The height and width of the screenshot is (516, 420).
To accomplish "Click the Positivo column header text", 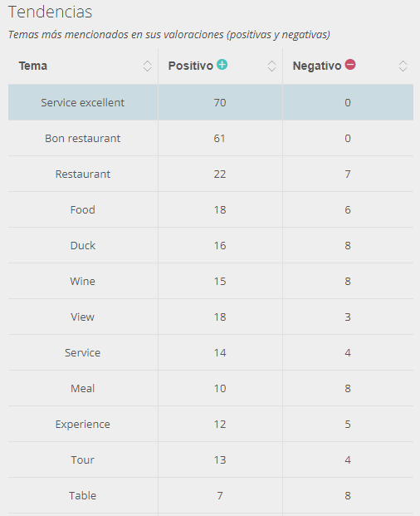I will (x=191, y=66).
